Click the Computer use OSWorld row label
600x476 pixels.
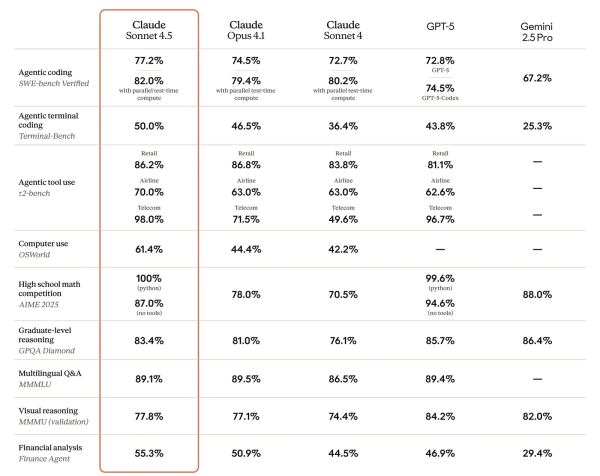pos(47,249)
